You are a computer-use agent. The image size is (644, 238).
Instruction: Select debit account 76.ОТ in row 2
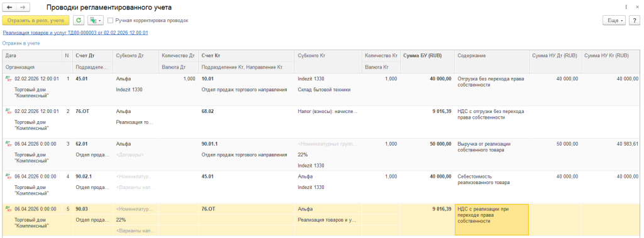tap(82, 111)
